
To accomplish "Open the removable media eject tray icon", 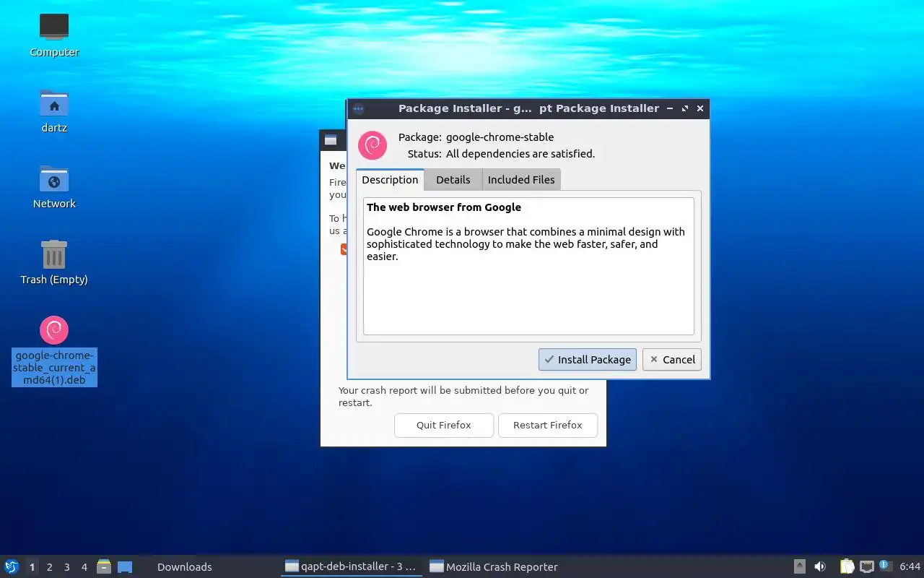I will [x=800, y=566].
